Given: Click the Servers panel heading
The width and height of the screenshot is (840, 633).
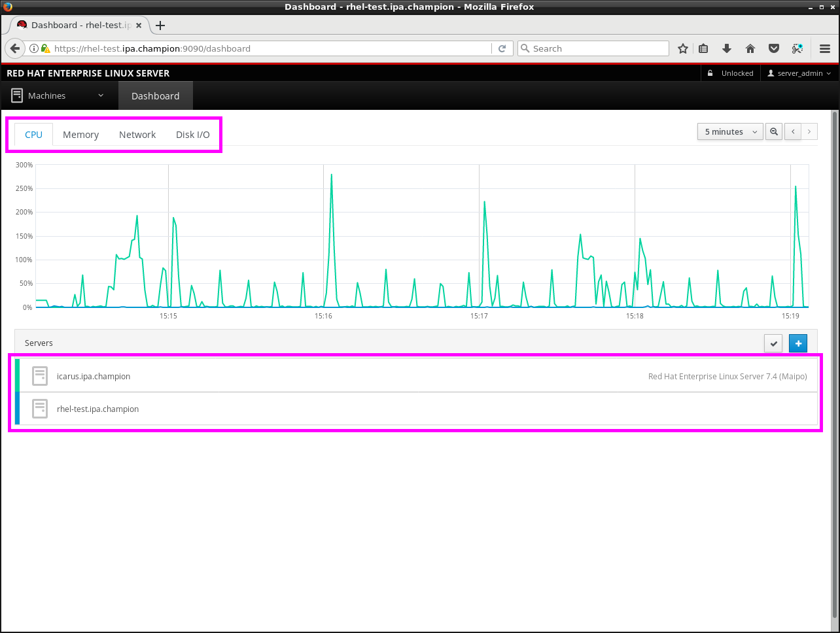Looking at the screenshot, I should (39, 343).
